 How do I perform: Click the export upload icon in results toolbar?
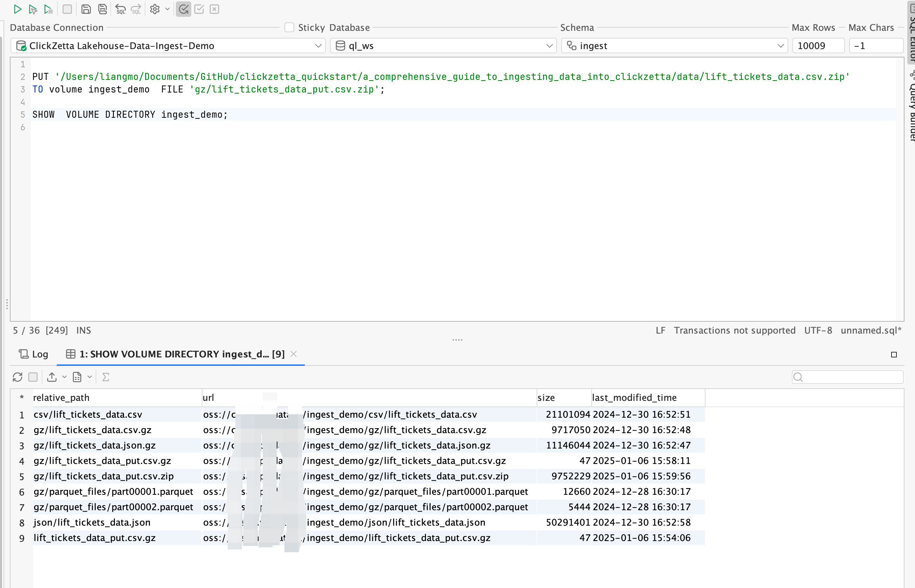point(52,377)
